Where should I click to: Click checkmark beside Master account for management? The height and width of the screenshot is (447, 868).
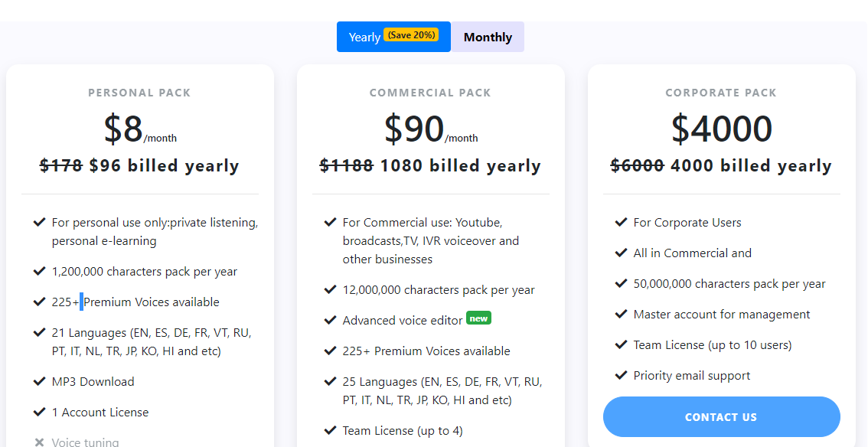622,314
